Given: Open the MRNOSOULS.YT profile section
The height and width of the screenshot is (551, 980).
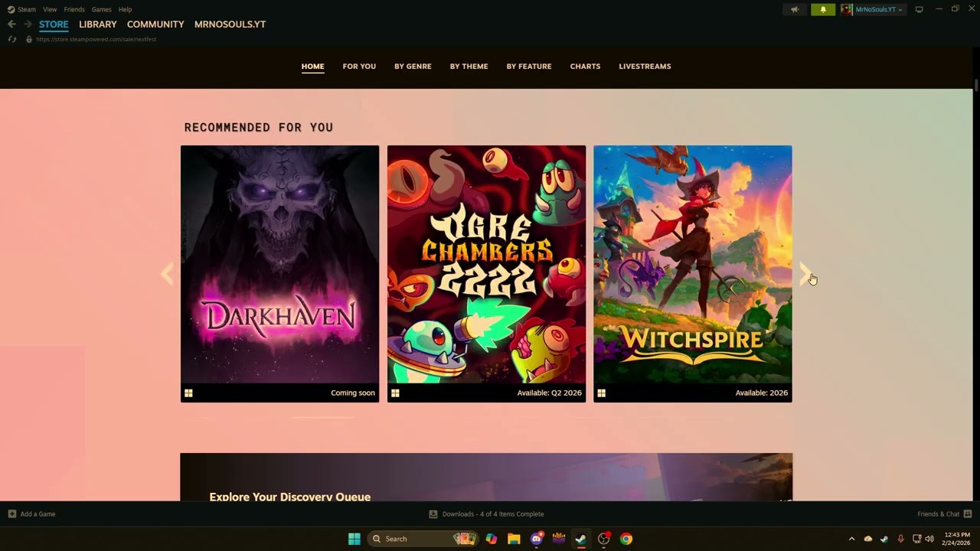Looking at the screenshot, I should [230, 24].
